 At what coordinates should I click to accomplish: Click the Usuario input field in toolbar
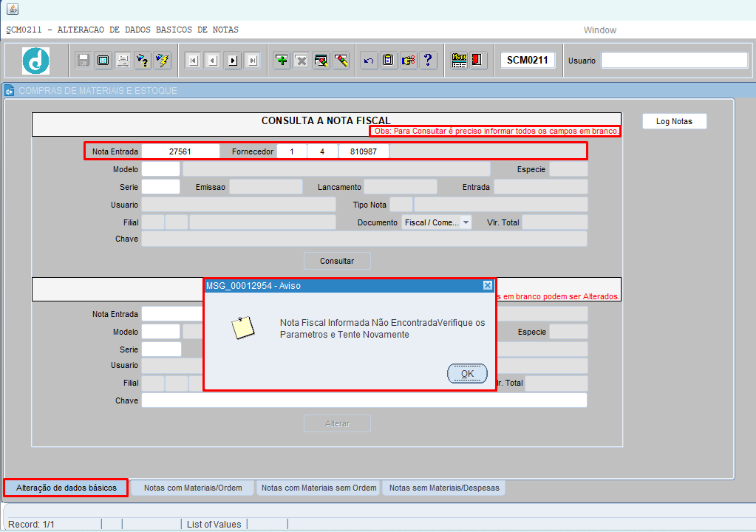point(674,61)
